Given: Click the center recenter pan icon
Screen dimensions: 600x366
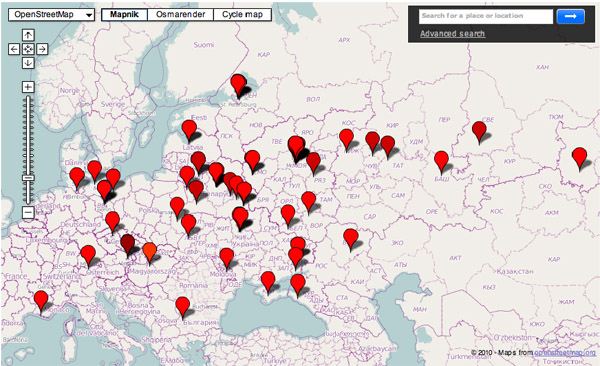Looking at the screenshot, I should tap(28, 49).
